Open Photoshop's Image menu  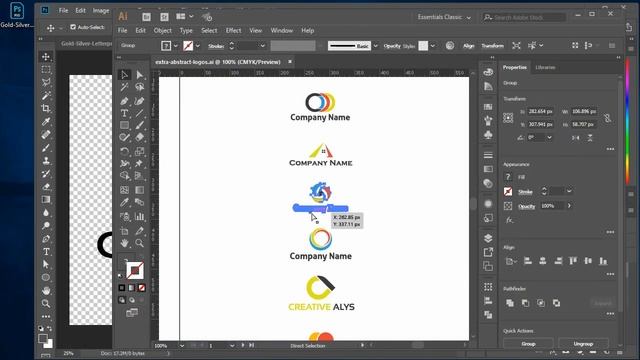tap(101, 11)
